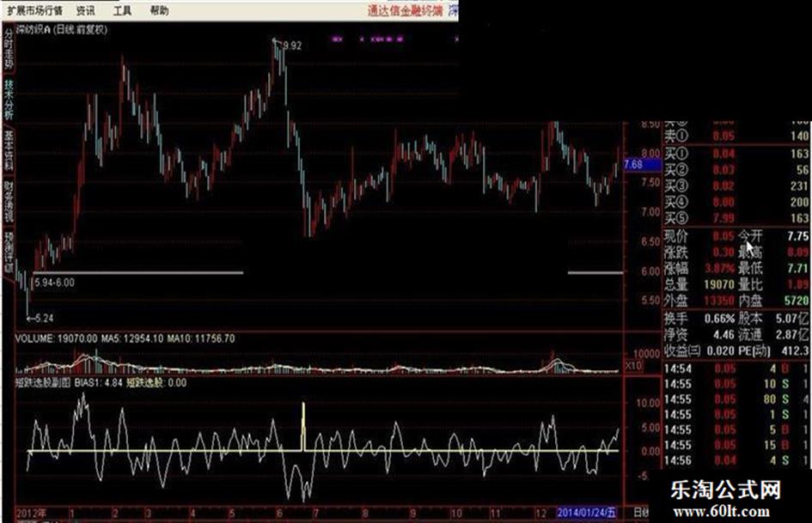This screenshot has width=812, height=523.
Task: Click the 5.94-6.00 support line label
Action: 55,283
